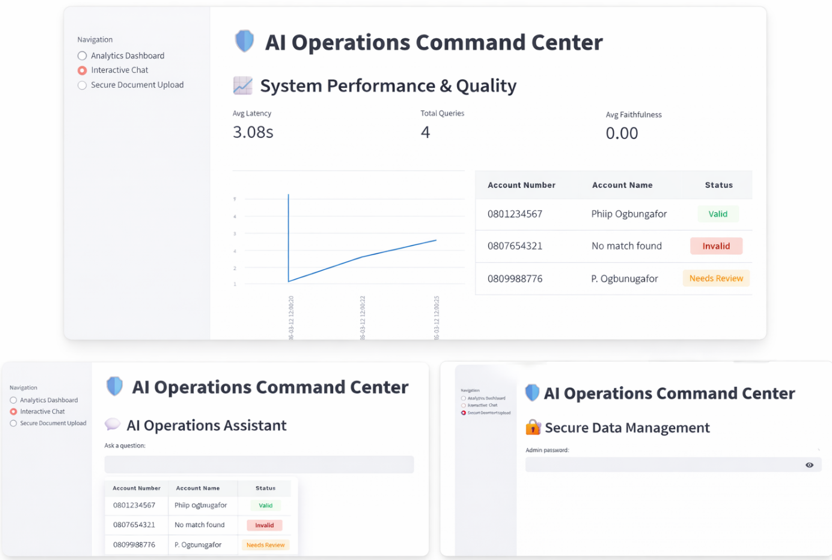The height and width of the screenshot is (560, 832).
Task: Click Invalid badge in Assistant panel table
Action: [264, 525]
